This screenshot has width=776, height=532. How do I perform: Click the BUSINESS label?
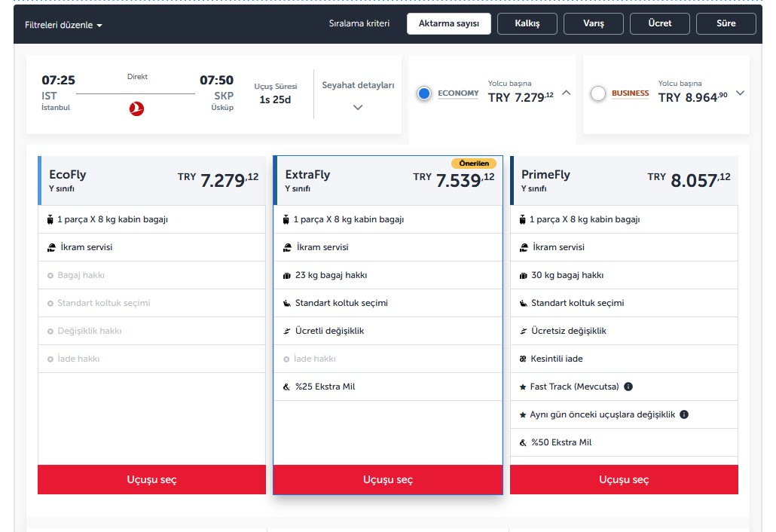(630, 93)
